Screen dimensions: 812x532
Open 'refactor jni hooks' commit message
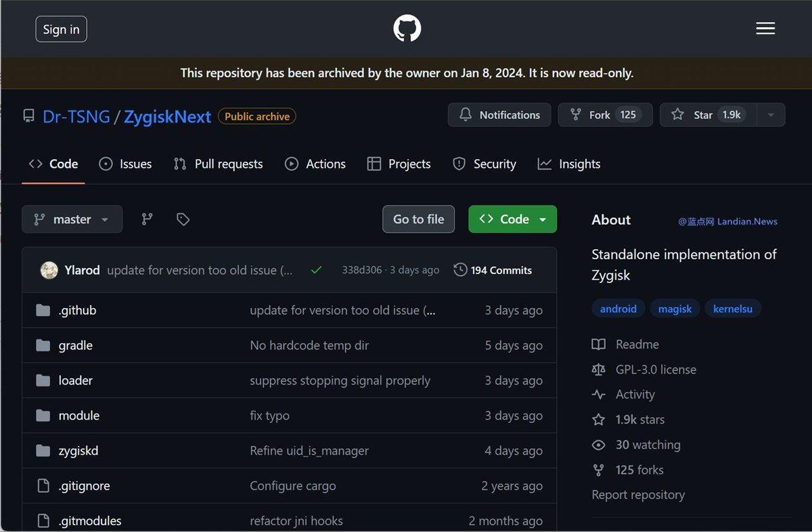(296, 521)
